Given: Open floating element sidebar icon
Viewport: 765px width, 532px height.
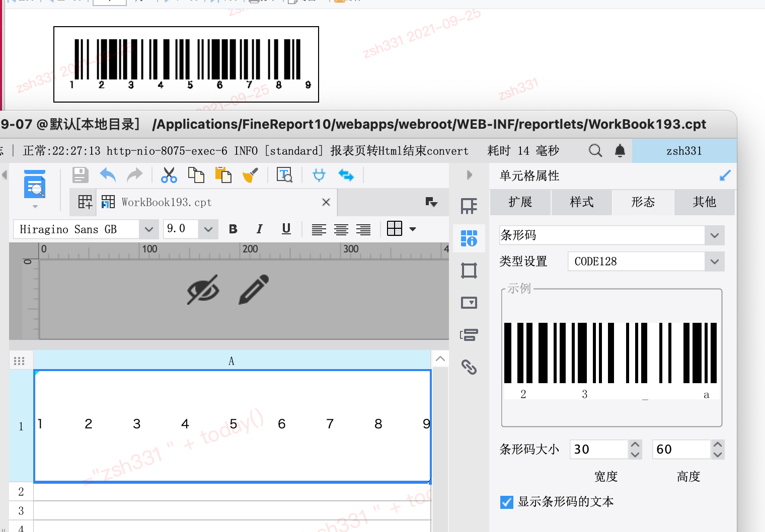Looking at the screenshot, I should (x=469, y=271).
